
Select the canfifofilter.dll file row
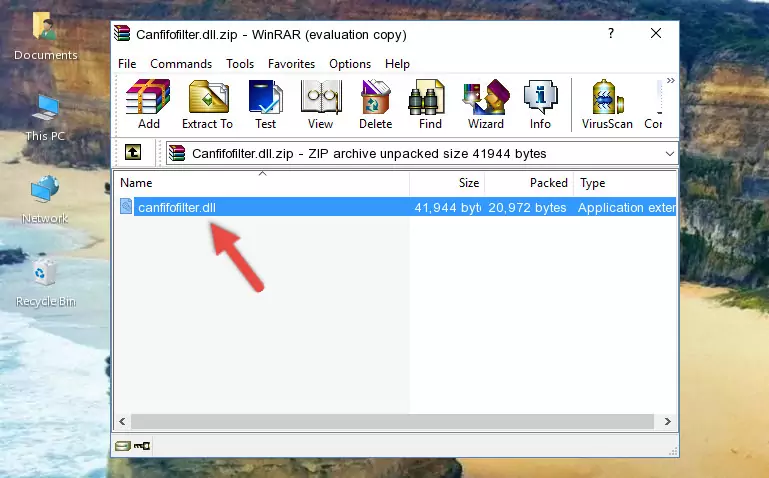396,207
